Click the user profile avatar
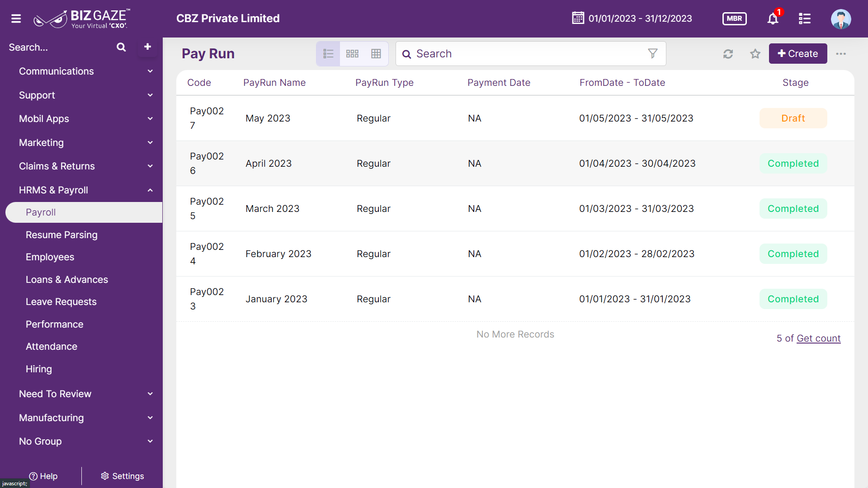 [x=841, y=19]
